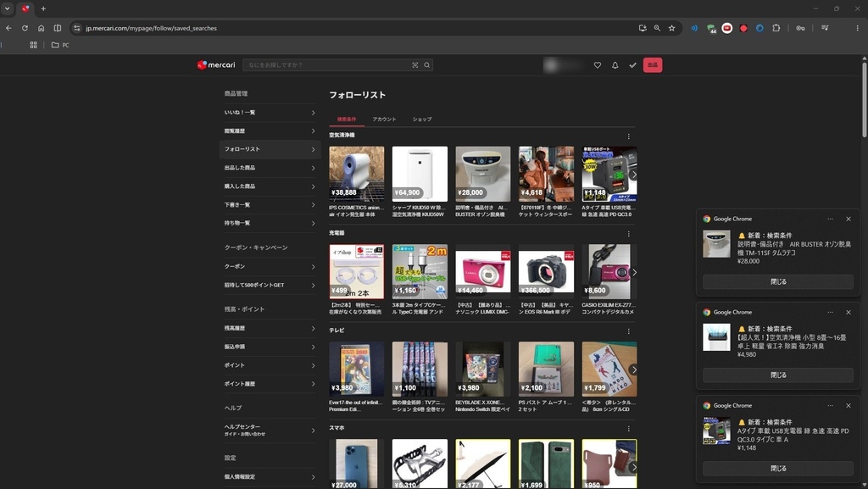
Task: Close the AIR BUSTER ¥28,000 notification
Action: click(x=848, y=219)
